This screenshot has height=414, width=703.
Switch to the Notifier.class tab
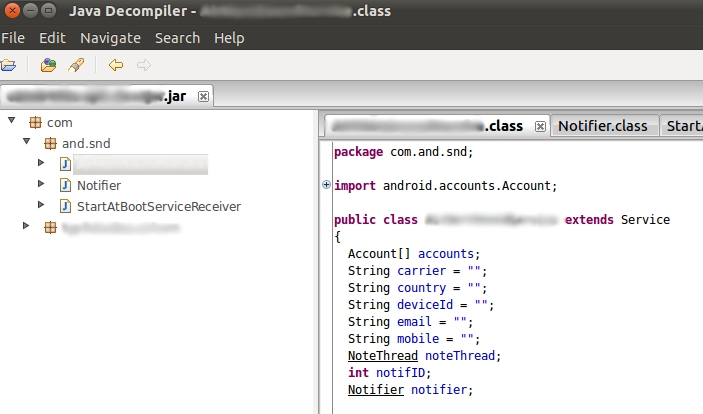(602, 126)
